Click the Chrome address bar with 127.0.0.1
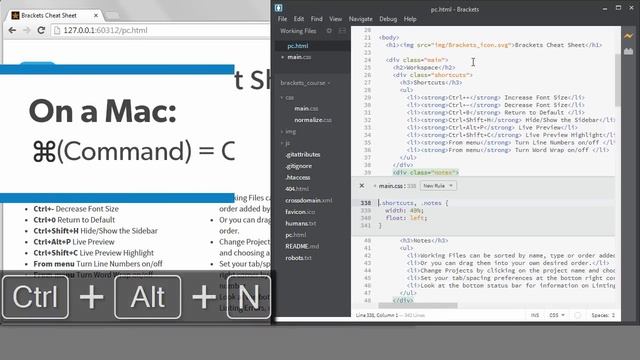 (x=161, y=30)
